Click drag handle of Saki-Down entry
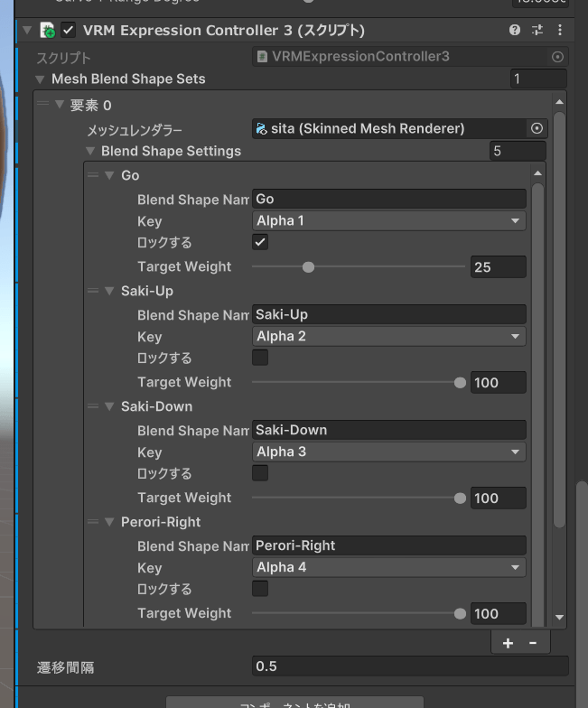Image resolution: width=588 pixels, height=708 pixels. 92,406
